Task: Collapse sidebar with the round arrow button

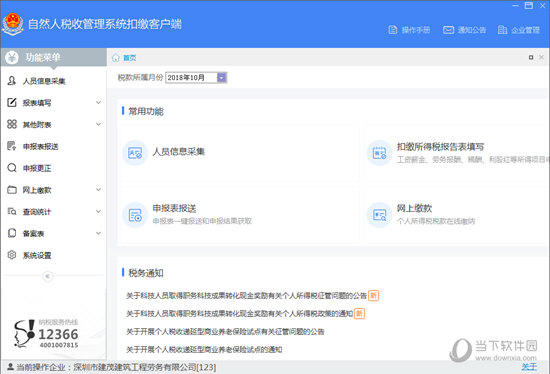Action: [x=48, y=276]
